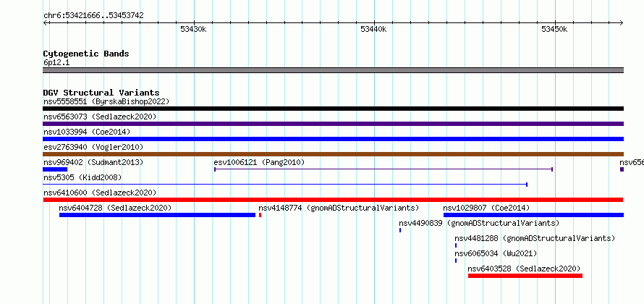Click the nsv5305 thin blue span line
The height and width of the screenshot is (304, 644).
pos(285,185)
